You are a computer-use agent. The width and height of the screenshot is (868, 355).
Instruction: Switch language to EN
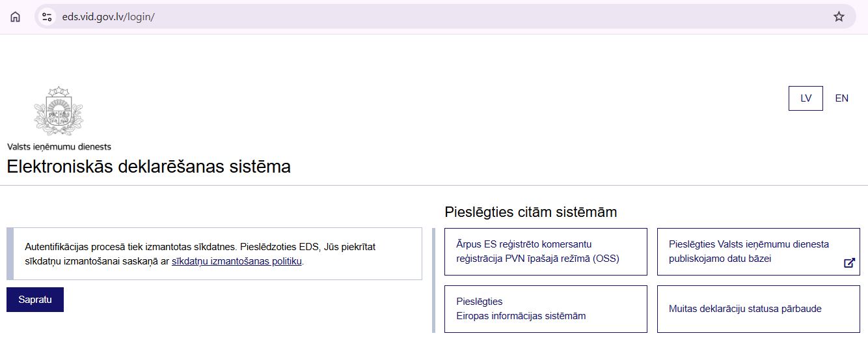841,98
